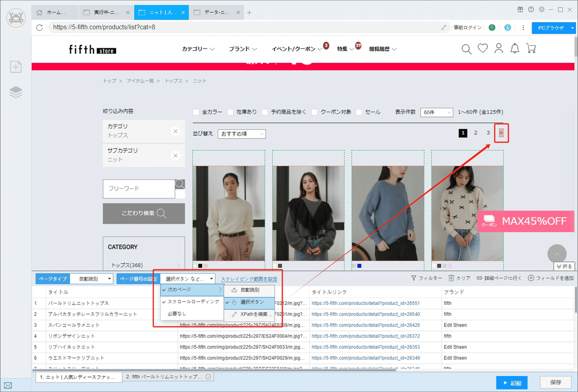The image size is (578, 392).
Task: Select 次のページ in the pagination menu
Action: pyautogui.click(x=192, y=289)
